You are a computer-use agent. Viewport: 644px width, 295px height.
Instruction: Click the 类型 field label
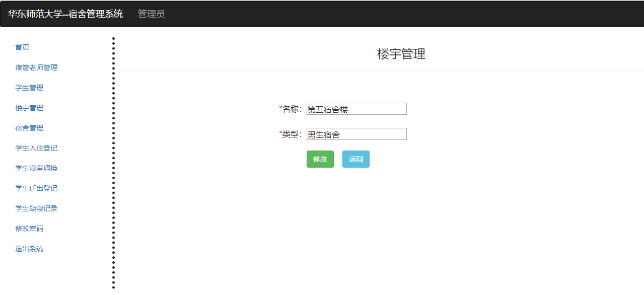click(291, 134)
